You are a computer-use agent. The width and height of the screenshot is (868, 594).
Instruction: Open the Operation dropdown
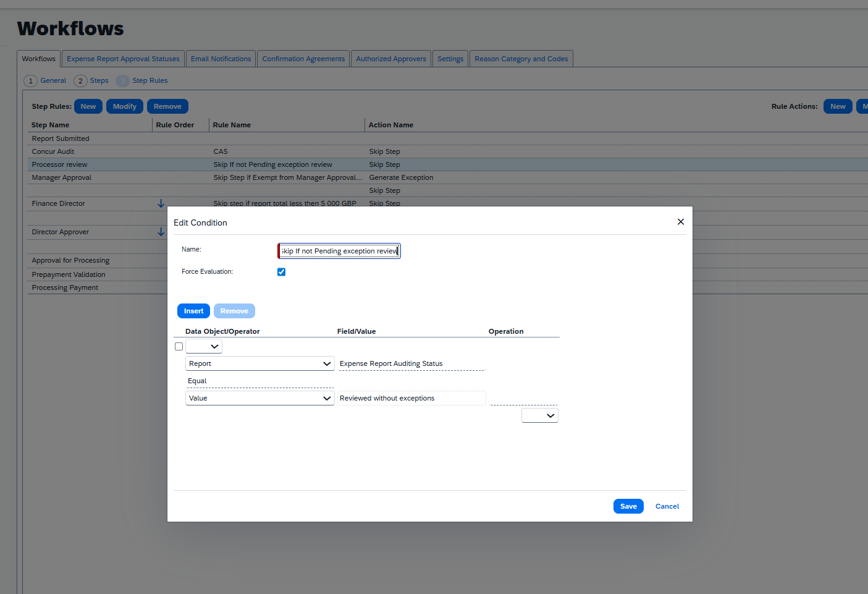pyautogui.click(x=539, y=416)
